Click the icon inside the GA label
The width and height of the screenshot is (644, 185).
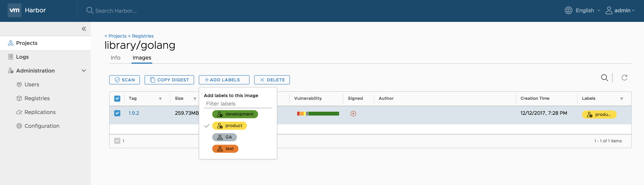coord(220,137)
